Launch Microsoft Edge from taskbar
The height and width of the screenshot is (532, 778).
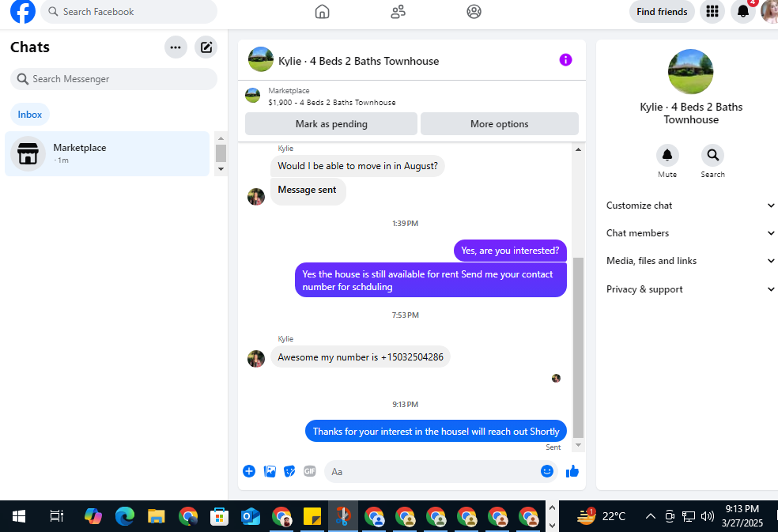point(125,517)
